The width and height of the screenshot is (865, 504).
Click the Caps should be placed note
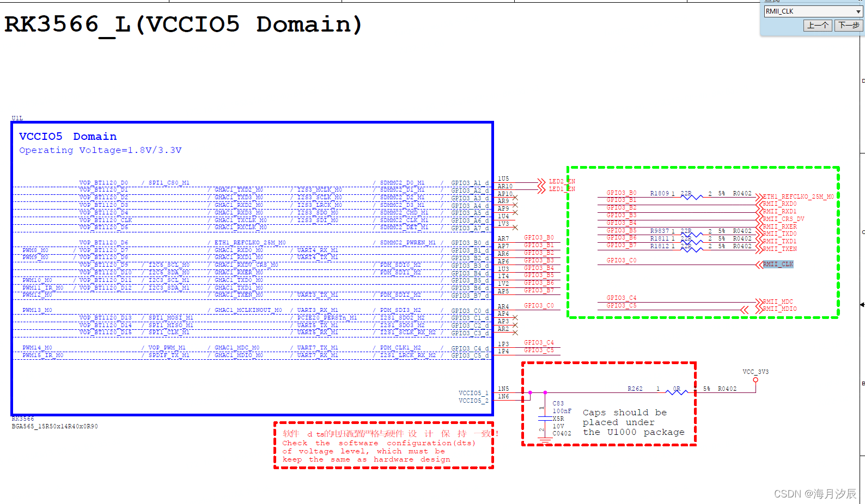(633, 422)
